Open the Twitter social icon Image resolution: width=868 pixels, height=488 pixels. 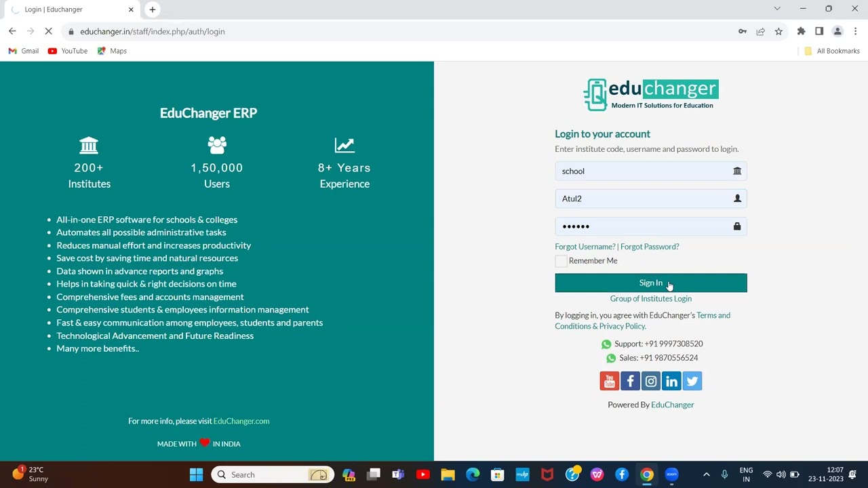[692, 381]
